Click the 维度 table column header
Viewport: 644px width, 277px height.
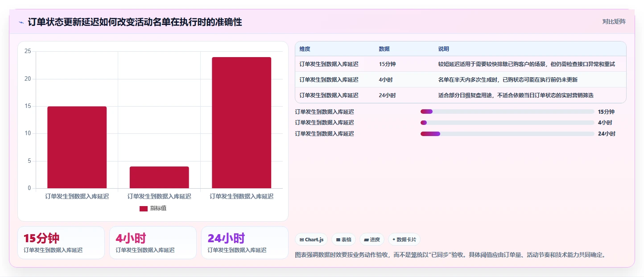(x=305, y=49)
